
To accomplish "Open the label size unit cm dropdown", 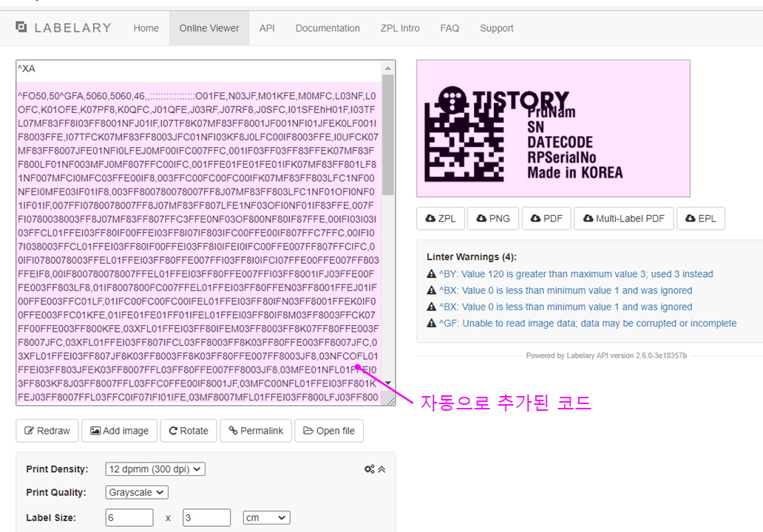I will coord(267,518).
